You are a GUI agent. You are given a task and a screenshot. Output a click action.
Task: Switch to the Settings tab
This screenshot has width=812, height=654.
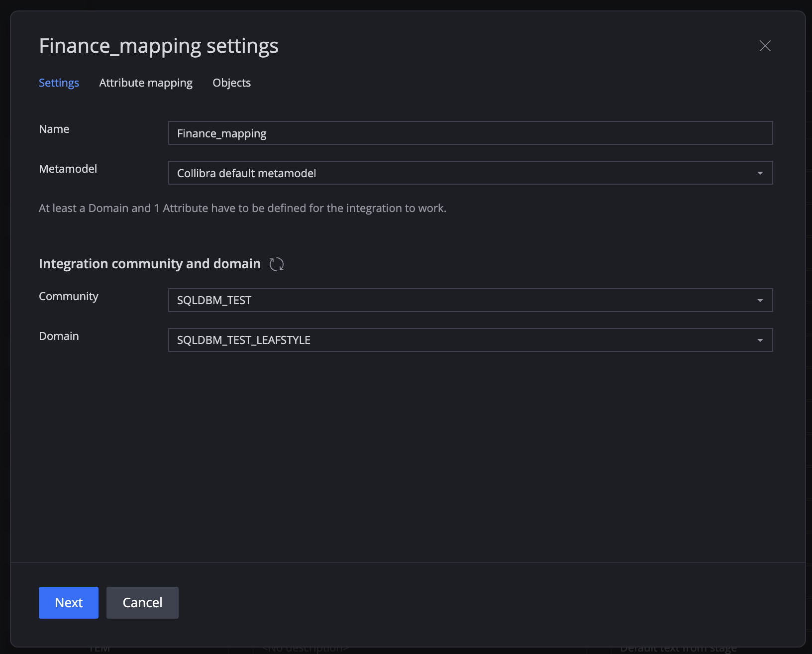coord(59,83)
